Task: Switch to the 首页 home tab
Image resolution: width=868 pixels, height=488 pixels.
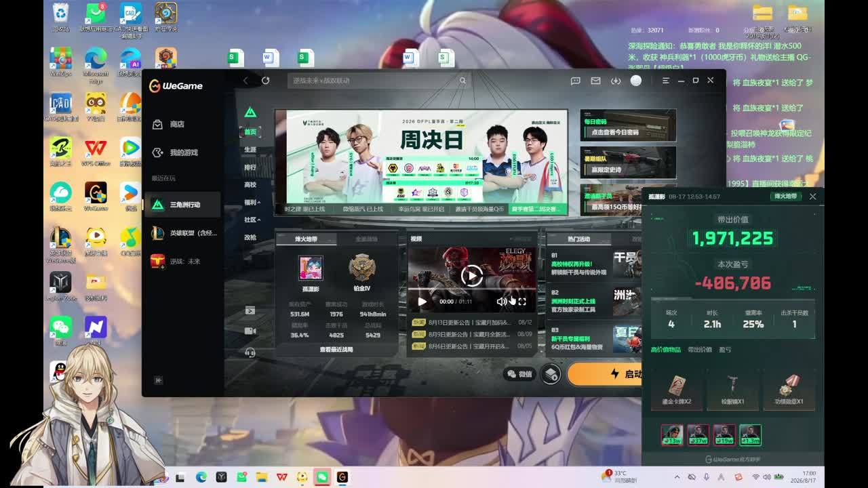Action: (x=250, y=132)
